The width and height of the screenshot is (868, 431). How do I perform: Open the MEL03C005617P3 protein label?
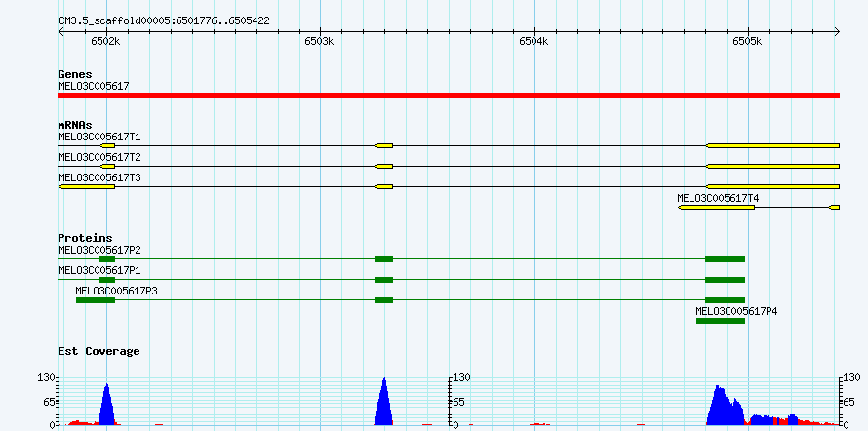point(117,291)
